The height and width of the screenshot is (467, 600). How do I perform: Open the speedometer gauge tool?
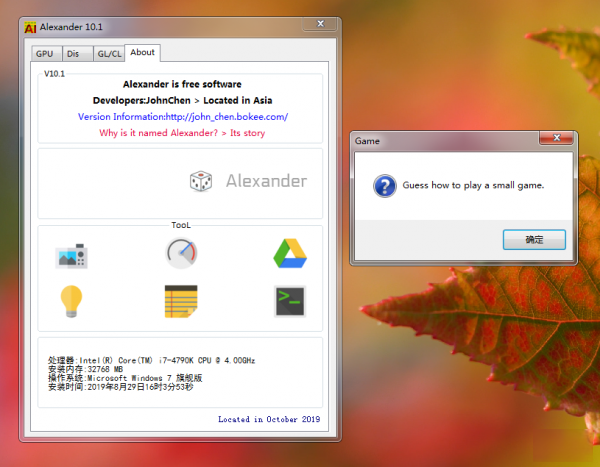coord(181,254)
